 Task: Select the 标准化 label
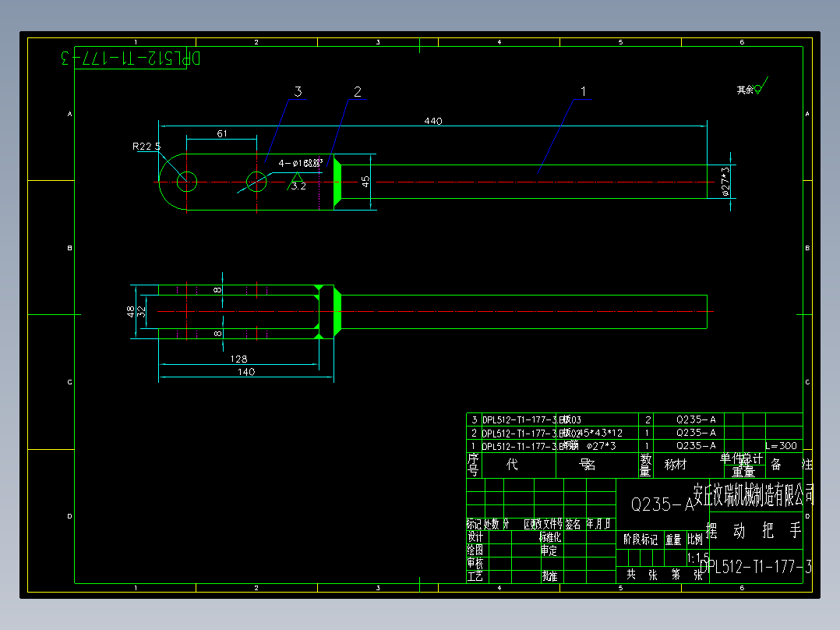pos(550,537)
